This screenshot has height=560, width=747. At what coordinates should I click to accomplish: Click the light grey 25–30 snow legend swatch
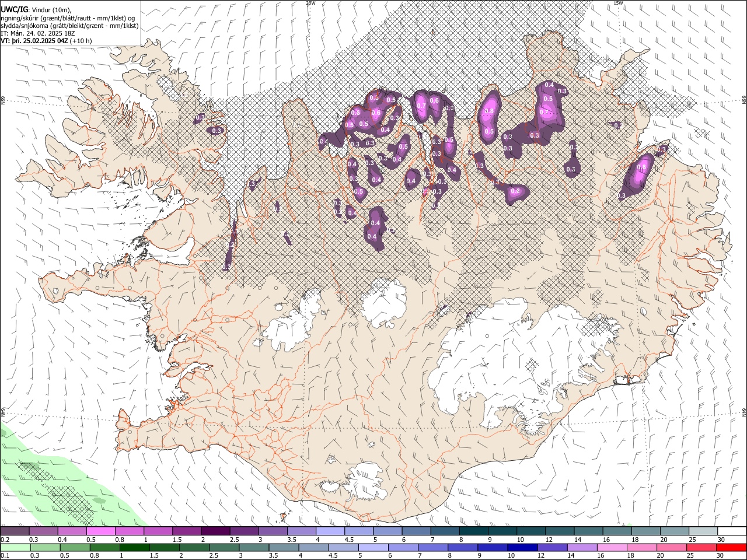[702, 531]
